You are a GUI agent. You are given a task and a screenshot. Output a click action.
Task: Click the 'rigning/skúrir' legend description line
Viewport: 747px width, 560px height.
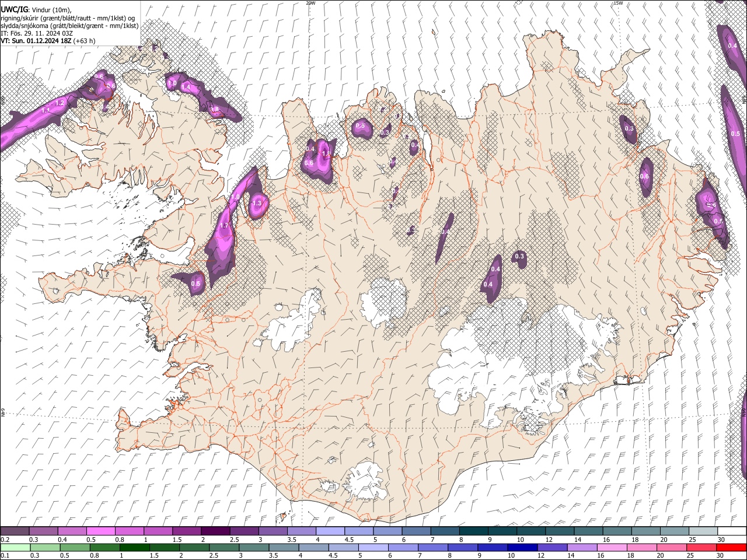(x=68, y=18)
